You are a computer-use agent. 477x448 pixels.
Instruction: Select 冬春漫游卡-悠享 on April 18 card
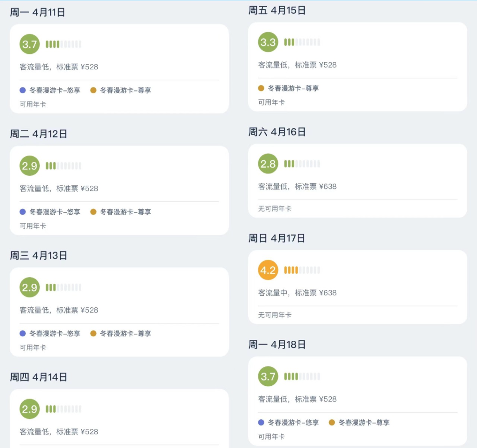(x=293, y=422)
